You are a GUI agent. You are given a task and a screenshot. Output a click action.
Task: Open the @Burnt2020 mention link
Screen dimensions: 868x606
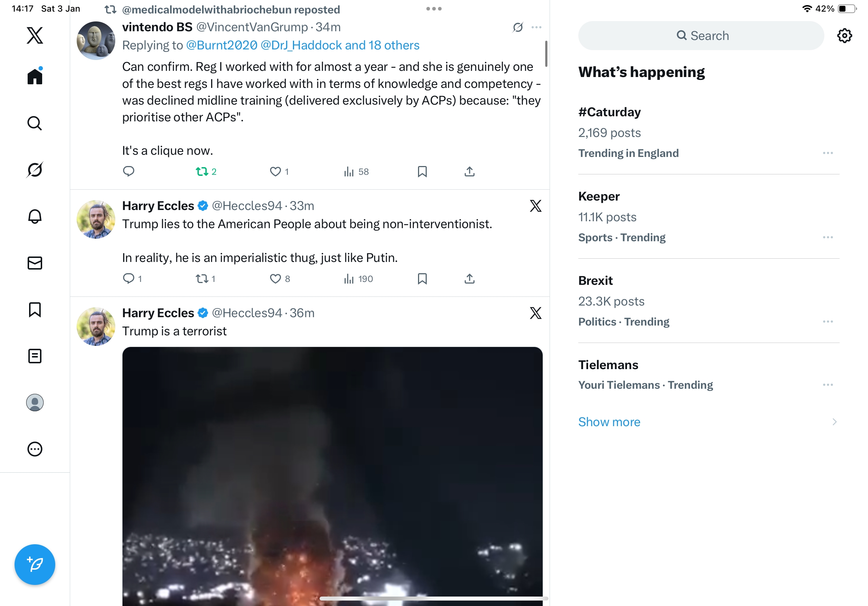[x=221, y=45]
